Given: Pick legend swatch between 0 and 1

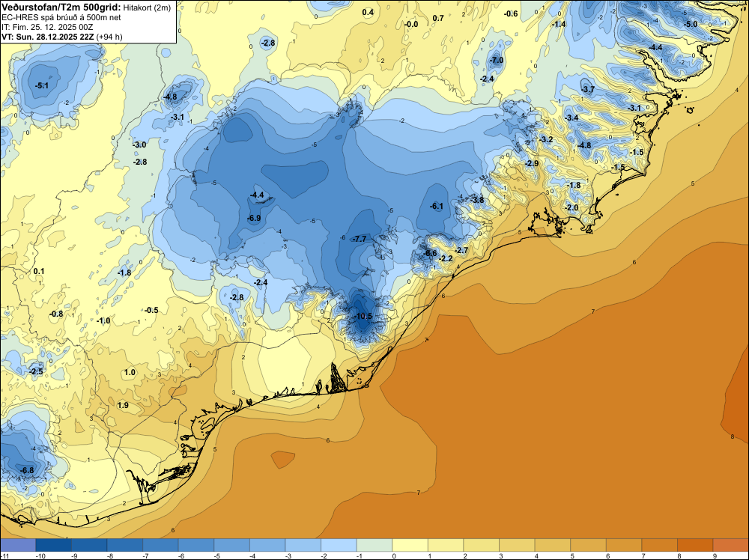Looking at the screenshot, I should 410,545.
